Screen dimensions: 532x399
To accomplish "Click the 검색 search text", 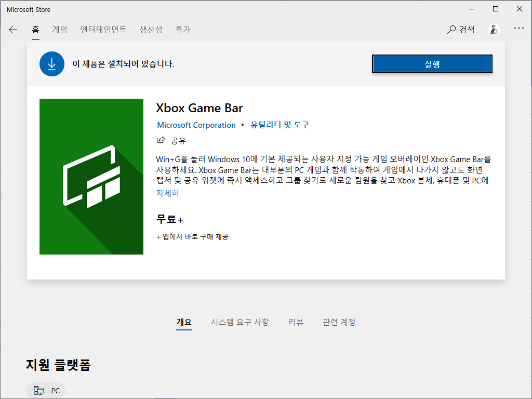I will pyautogui.click(x=467, y=30).
